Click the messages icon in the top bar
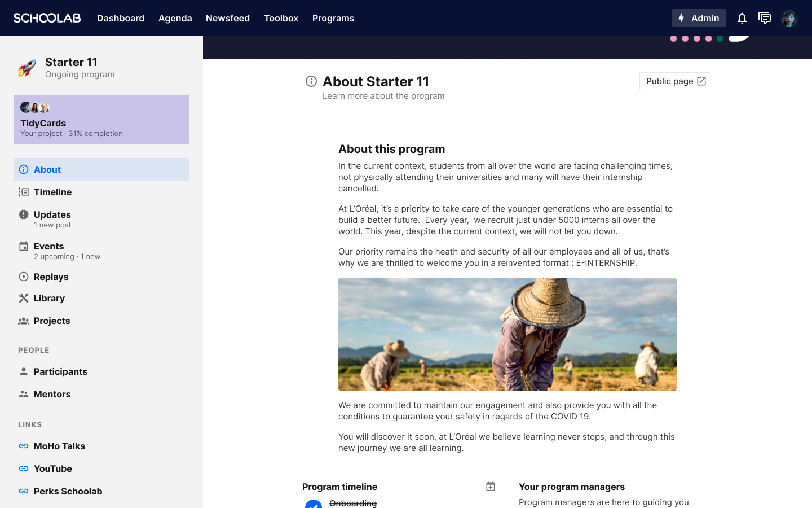Viewport: 812px width, 508px height. 765,18
